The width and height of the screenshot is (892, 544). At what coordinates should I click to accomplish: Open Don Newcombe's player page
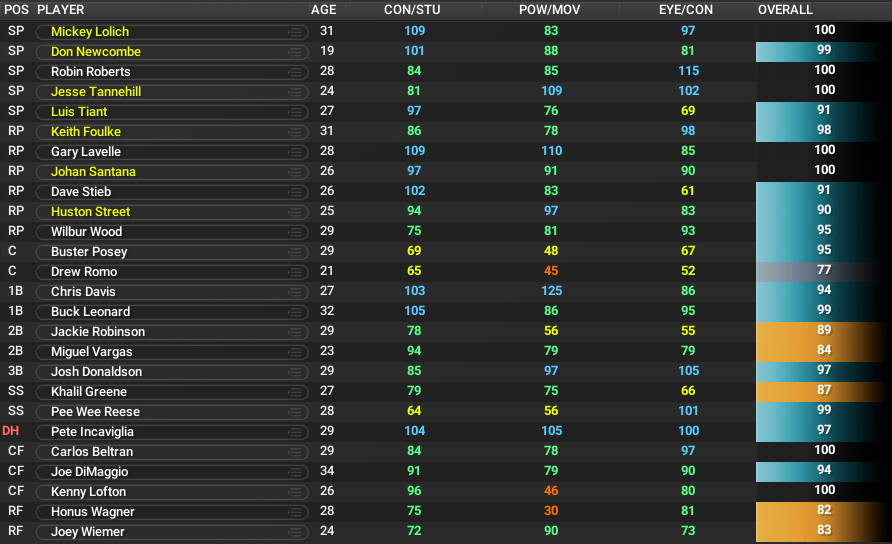[96, 52]
